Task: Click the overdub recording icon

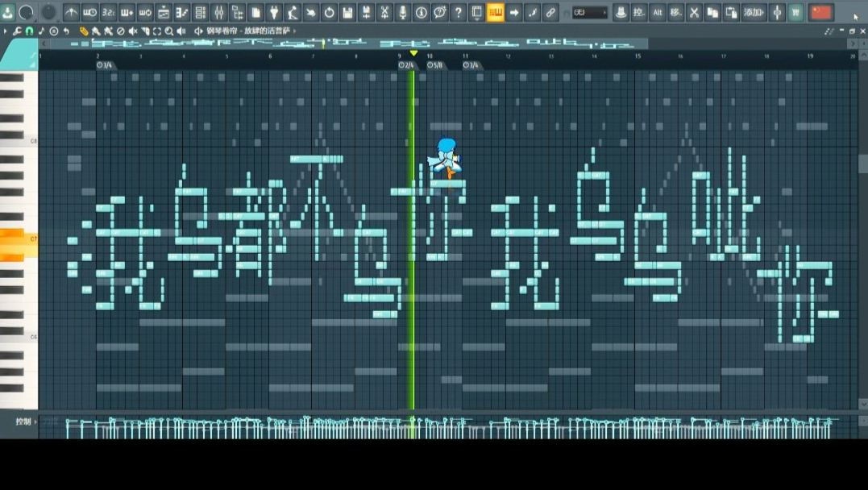Action: 127,12
